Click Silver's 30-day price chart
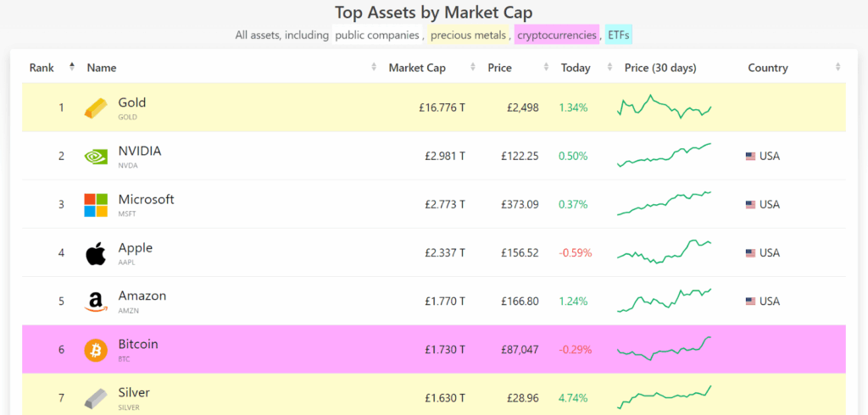The width and height of the screenshot is (868, 415). (x=664, y=397)
